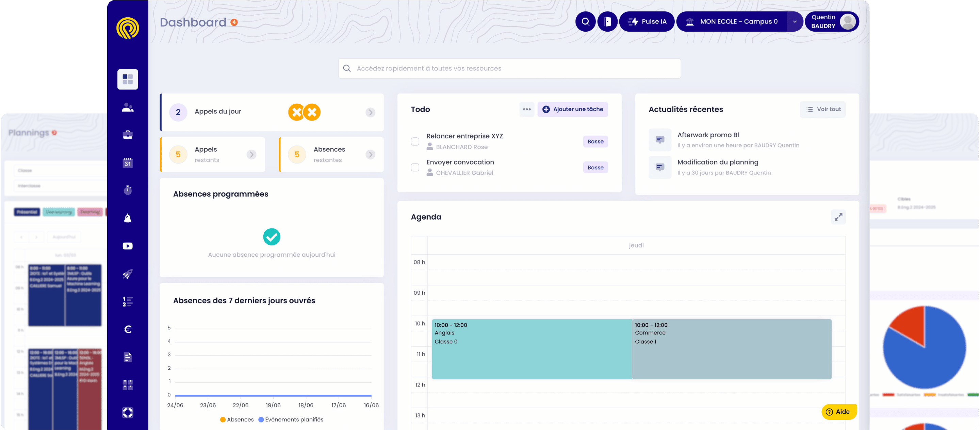Viewport: 980px width, 430px height.
Task: Click the door/logout icon in header
Action: coord(607,22)
